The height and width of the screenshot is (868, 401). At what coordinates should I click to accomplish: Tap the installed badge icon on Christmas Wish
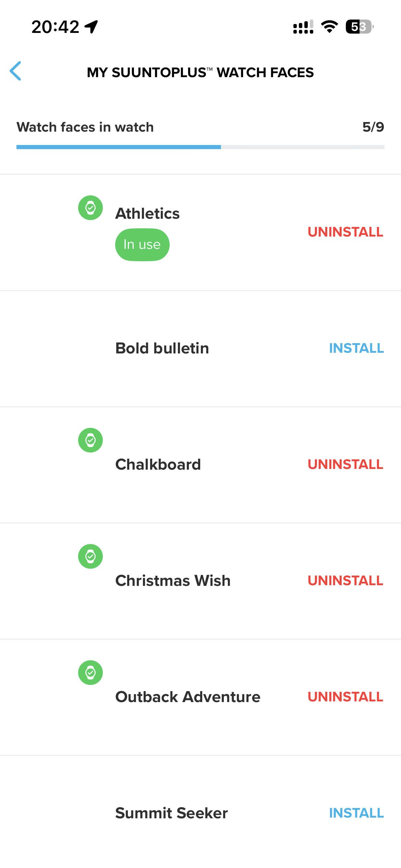click(x=90, y=556)
